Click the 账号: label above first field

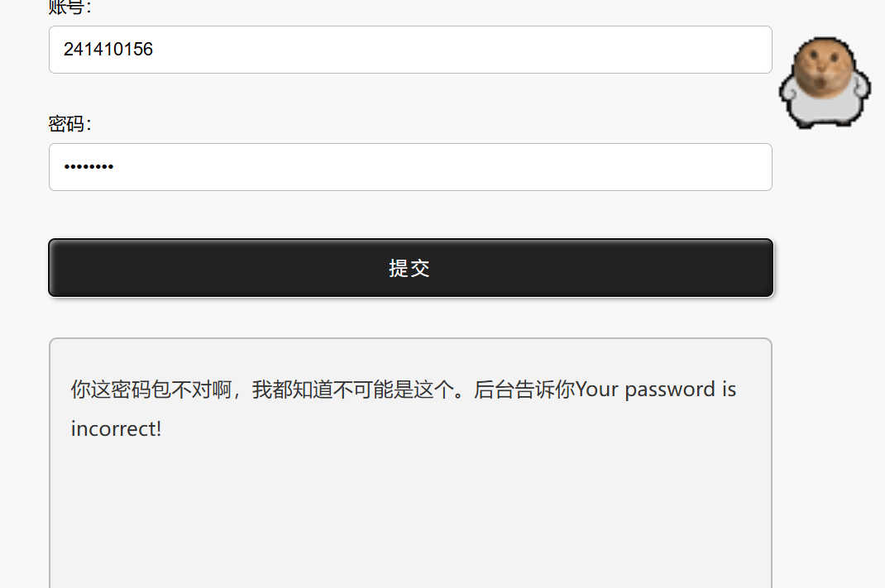[69, 7]
